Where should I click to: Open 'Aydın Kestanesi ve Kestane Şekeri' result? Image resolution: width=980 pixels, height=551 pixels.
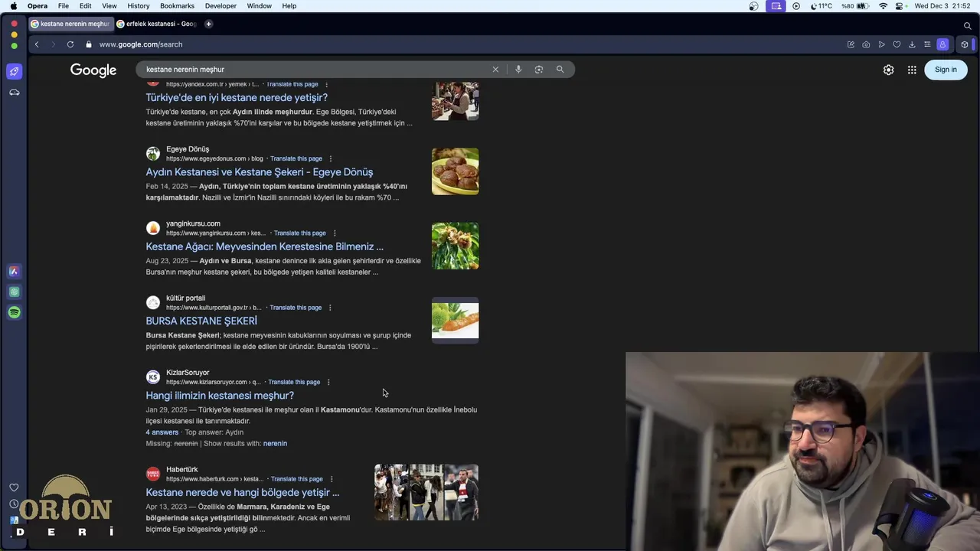pos(260,172)
